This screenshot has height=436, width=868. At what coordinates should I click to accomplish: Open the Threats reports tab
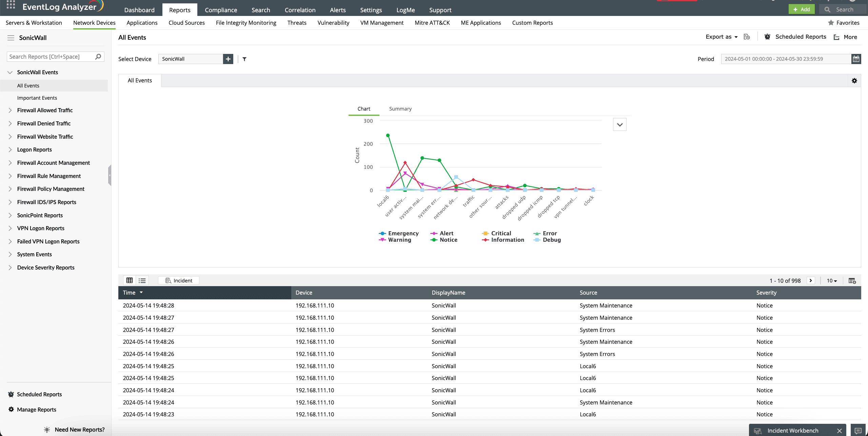297,23
